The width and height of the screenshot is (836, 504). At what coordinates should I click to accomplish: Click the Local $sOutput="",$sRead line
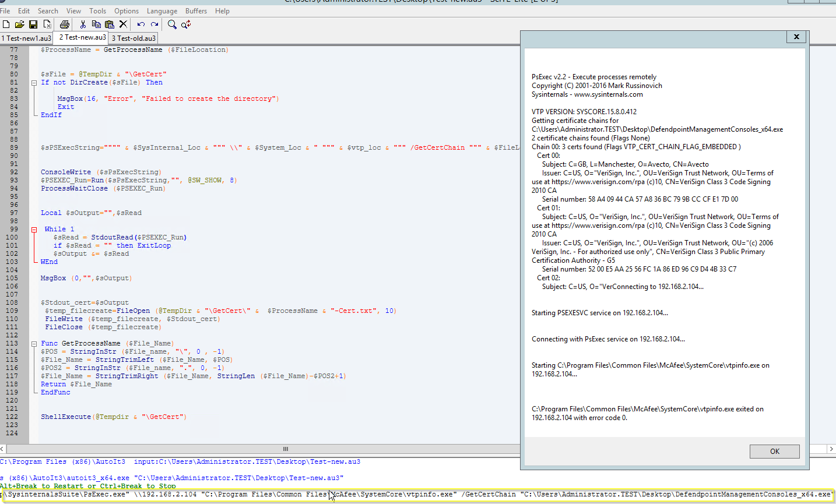pos(91,213)
